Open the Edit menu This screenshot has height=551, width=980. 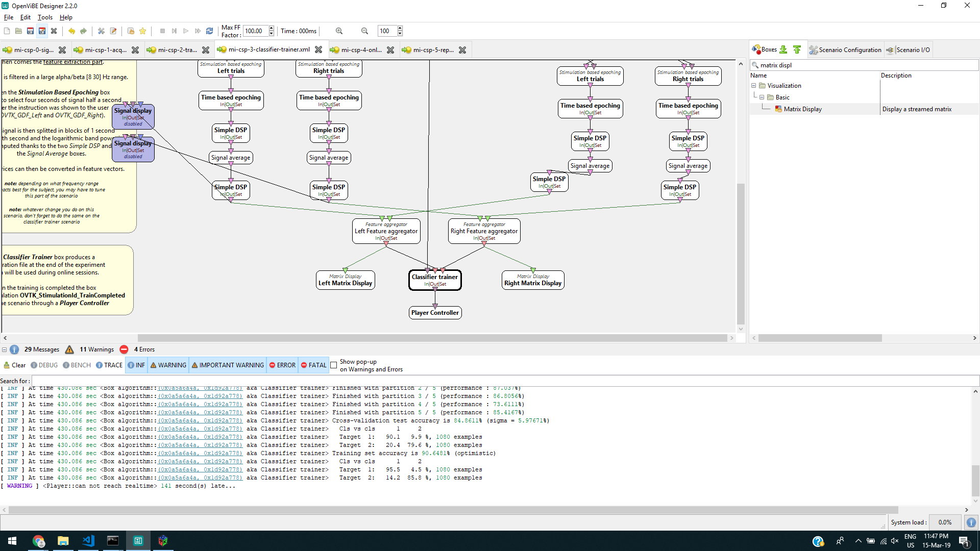(x=26, y=17)
